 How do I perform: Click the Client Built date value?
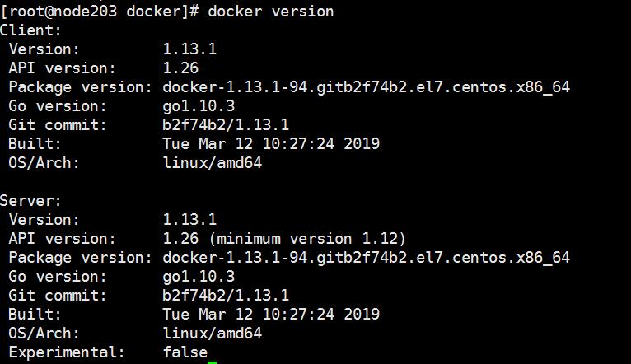(x=271, y=144)
